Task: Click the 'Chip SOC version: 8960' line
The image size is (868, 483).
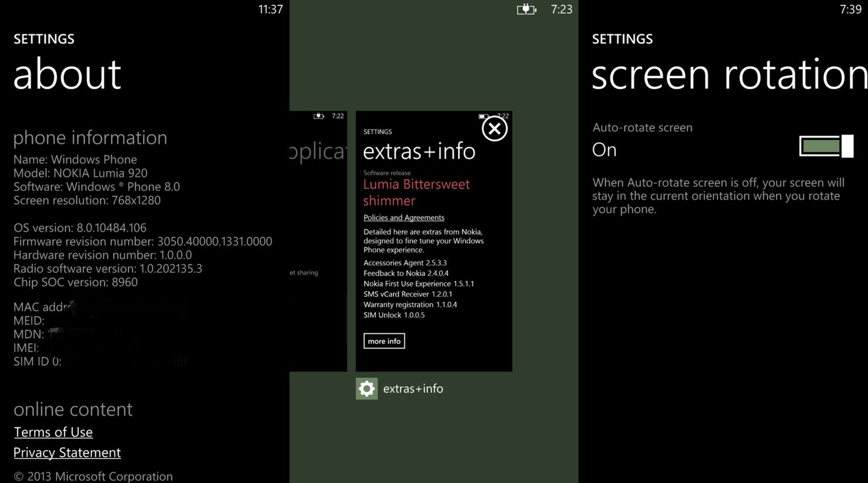Action: (x=76, y=282)
